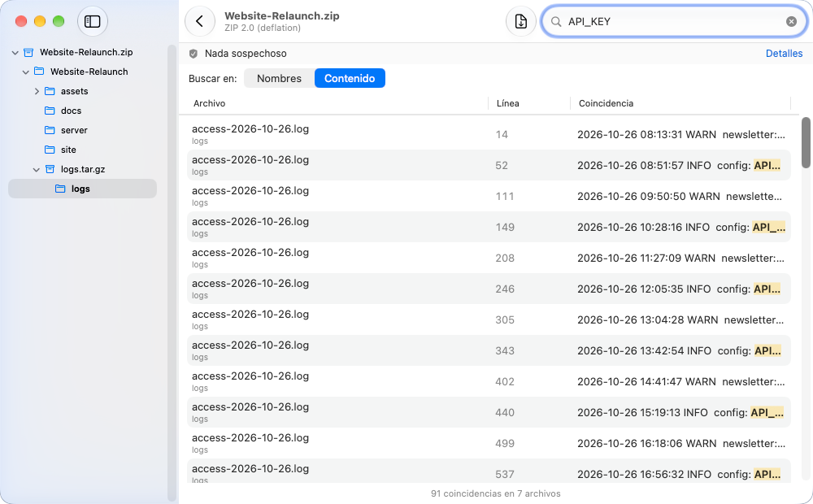The width and height of the screenshot is (813, 504).
Task: Select the Contenido search scope
Action: (x=350, y=78)
